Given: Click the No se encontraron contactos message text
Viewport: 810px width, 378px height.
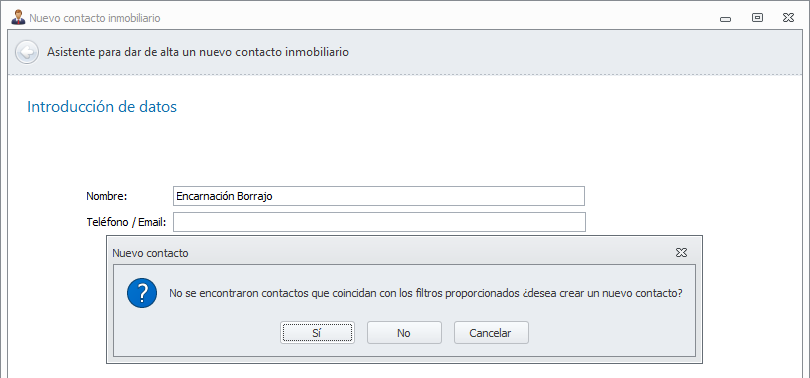Looking at the screenshot, I should point(426,293).
